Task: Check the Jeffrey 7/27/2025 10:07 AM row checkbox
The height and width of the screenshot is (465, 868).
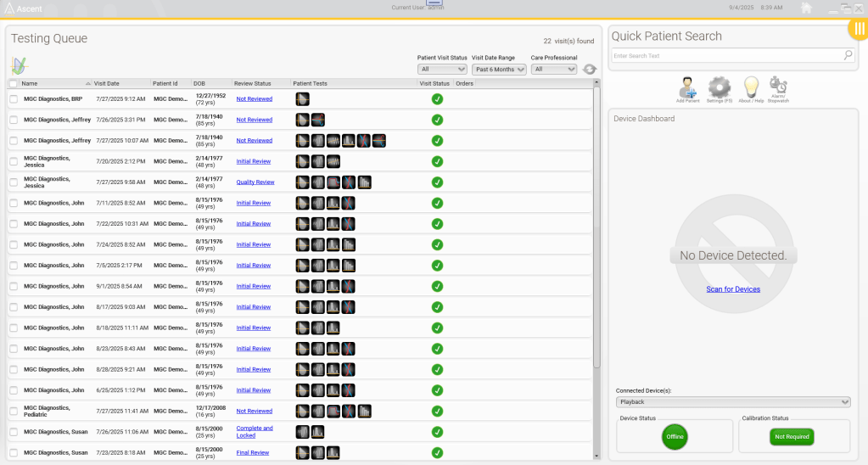Action: point(14,141)
